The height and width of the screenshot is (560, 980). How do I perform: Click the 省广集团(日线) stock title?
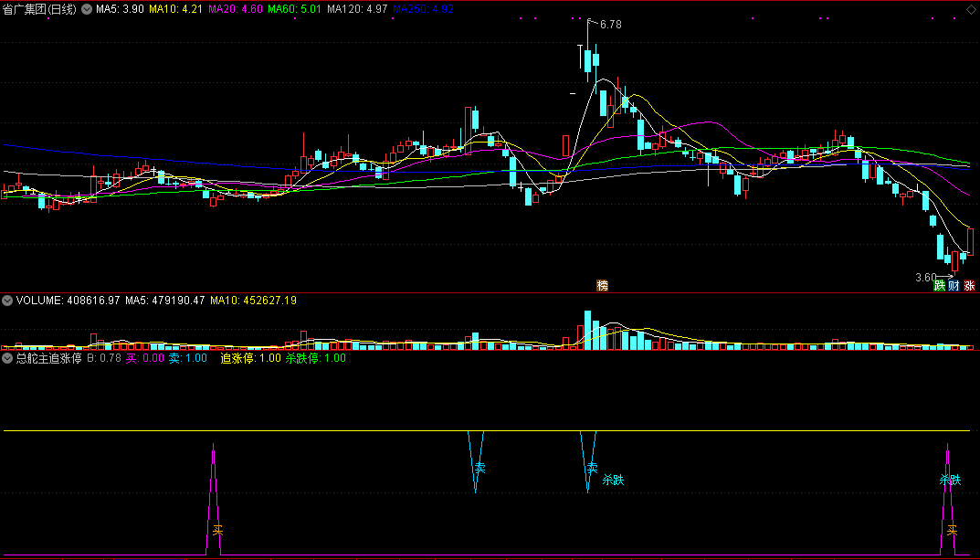[x=40, y=9]
